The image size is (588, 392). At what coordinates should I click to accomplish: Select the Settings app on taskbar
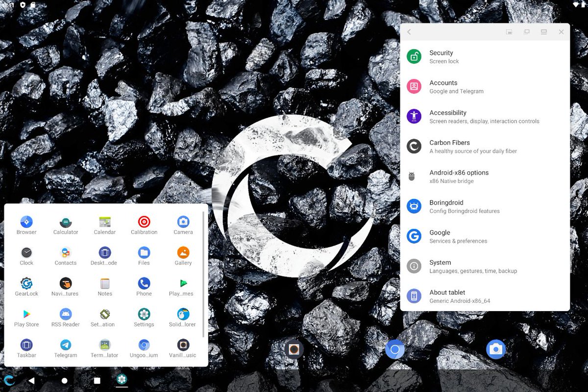[122, 379]
